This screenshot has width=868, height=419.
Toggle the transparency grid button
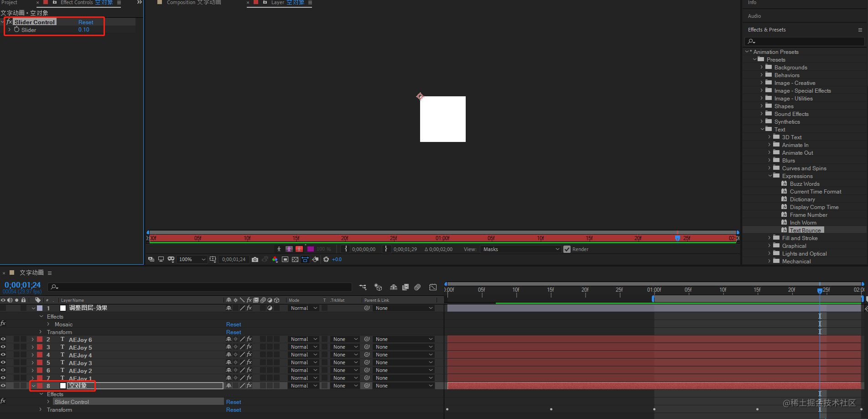click(x=295, y=259)
